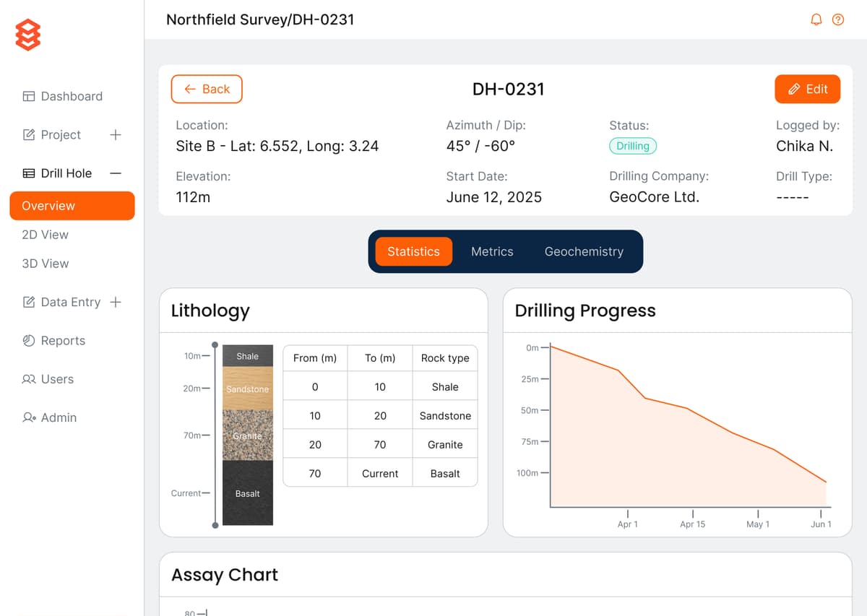The image size is (867, 616).
Task: Click the pencil icon on the Edit button
Action: (x=794, y=89)
